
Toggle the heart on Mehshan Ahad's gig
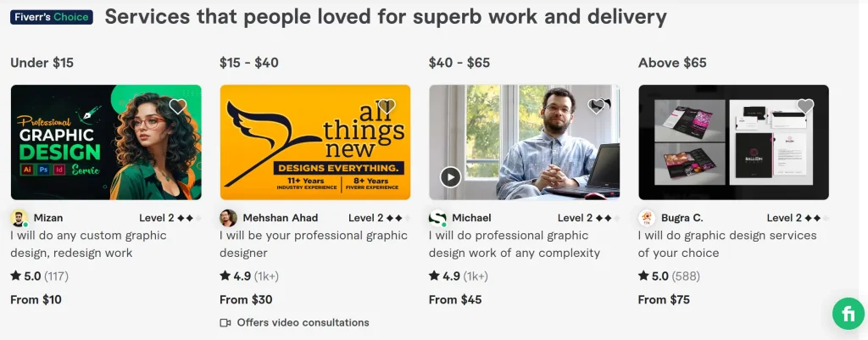pyautogui.click(x=387, y=107)
